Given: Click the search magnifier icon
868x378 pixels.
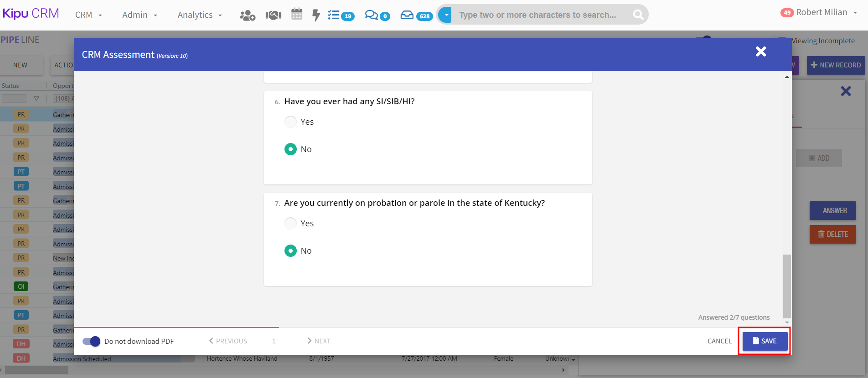Looking at the screenshot, I should click(638, 15).
